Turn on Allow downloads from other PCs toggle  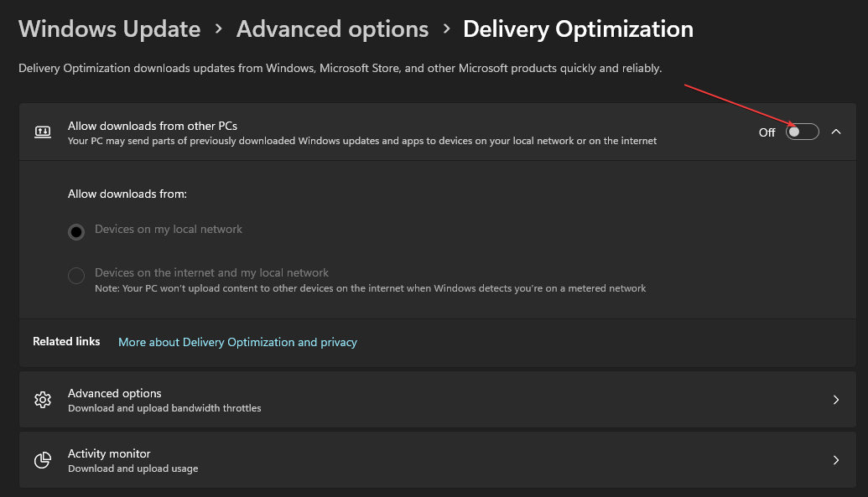pos(802,132)
